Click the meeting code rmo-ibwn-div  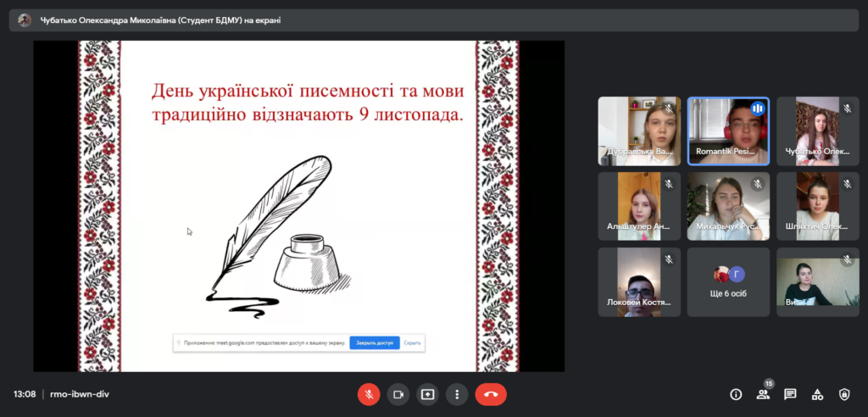coord(80,394)
